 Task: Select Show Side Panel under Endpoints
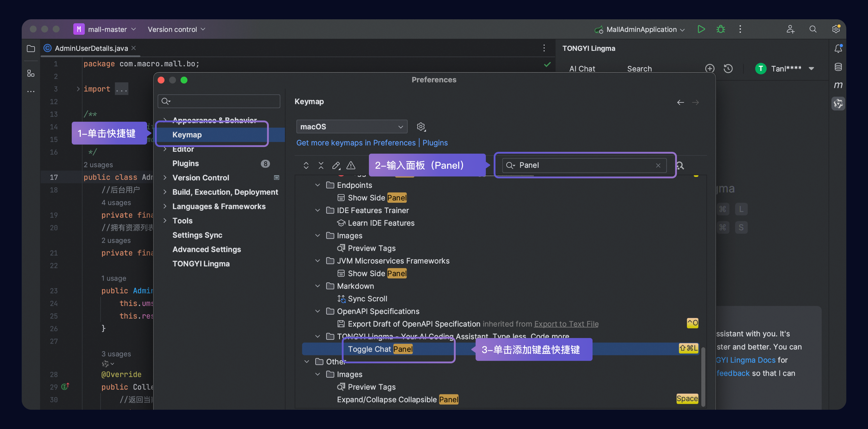377,198
